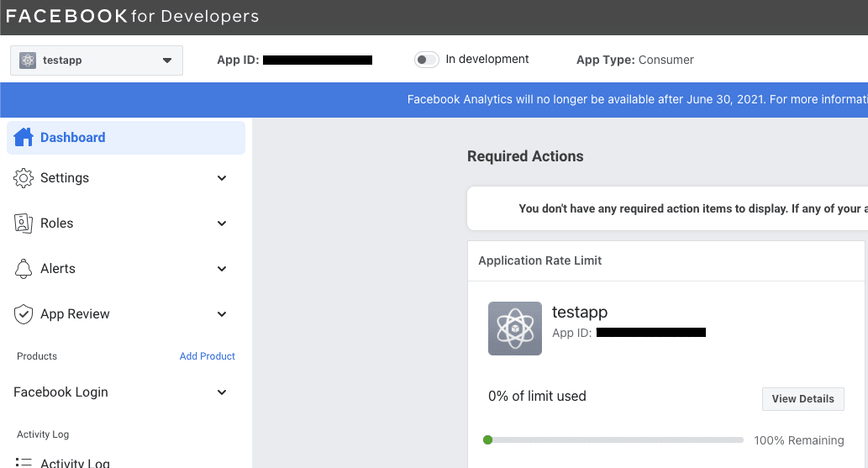
Task: Click the View Details button
Action: click(x=802, y=399)
